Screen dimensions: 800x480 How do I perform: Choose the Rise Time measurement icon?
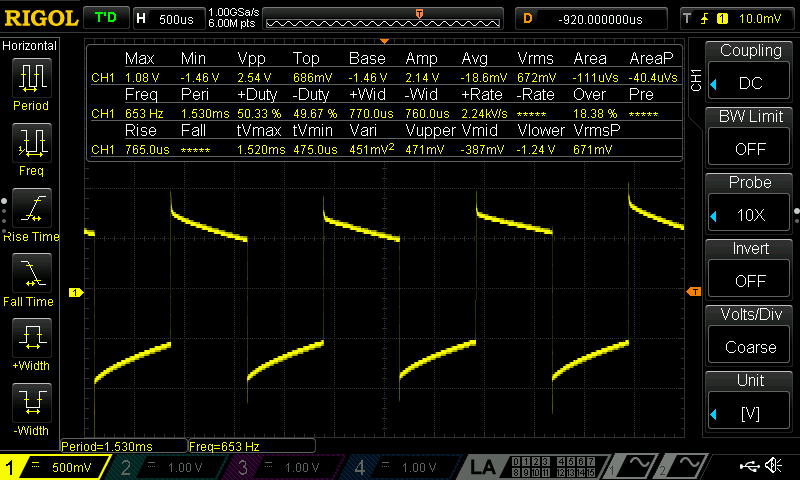click(31, 212)
